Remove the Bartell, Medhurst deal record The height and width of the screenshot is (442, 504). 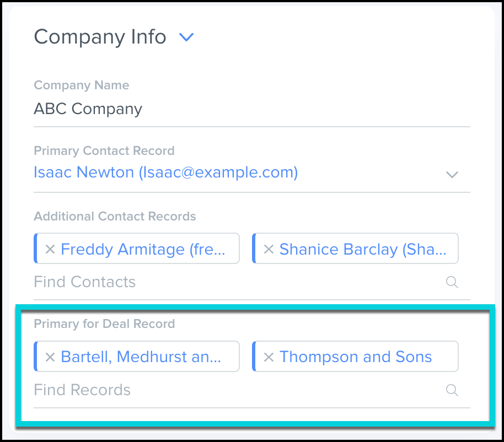(50, 357)
